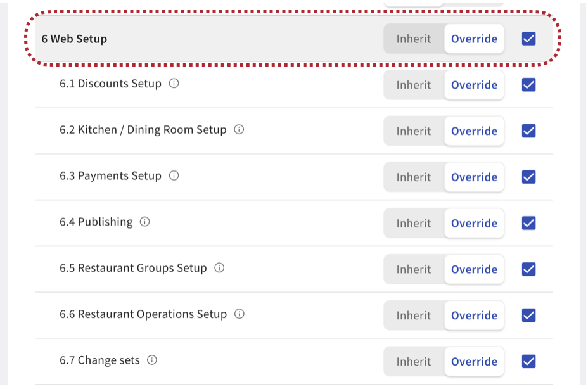Uncheck the 6 Web Setup checkbox
Image resolution: width=588 pixels, height=389 pixels.
tap(528, 39)
